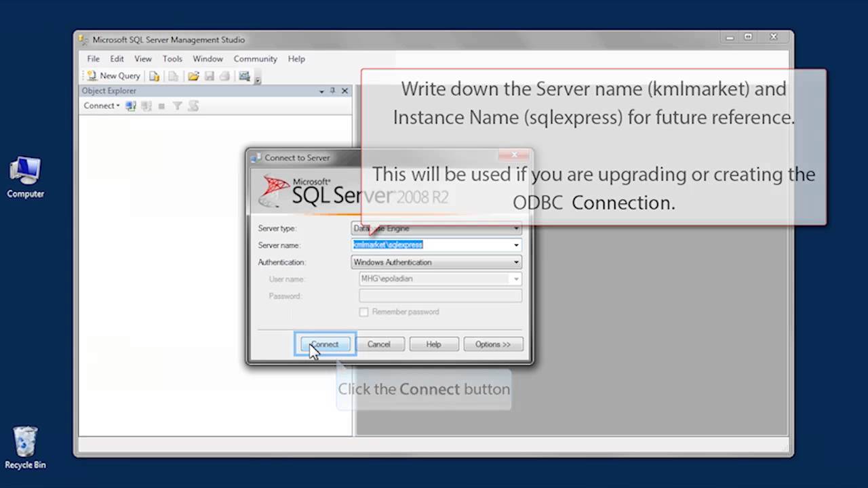Open the Edit menu
Screen dimensions: 868x488
(117, 59)
